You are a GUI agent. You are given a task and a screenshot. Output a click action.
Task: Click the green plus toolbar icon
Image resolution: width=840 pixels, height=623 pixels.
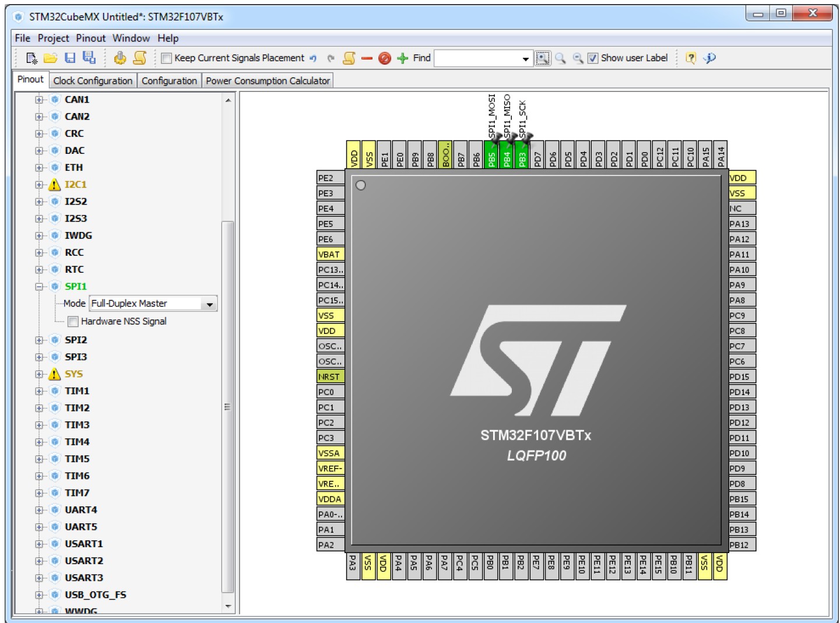pyautogui.click(x=402, y=58)
